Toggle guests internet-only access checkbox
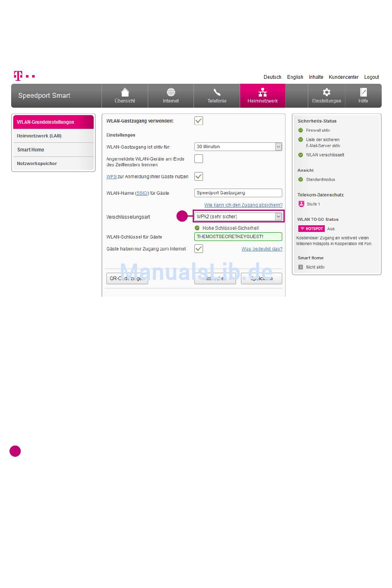392x588 pixels. click(198, 248)
